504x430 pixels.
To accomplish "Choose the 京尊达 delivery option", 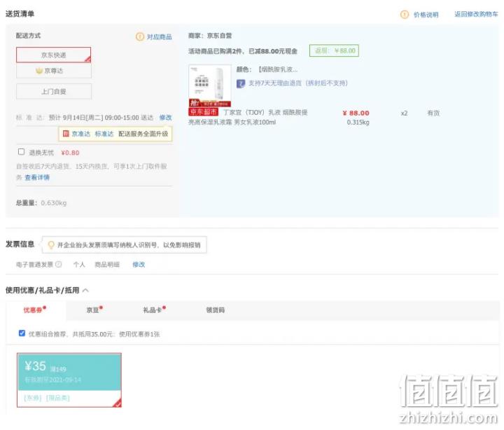I will (54, 71).
